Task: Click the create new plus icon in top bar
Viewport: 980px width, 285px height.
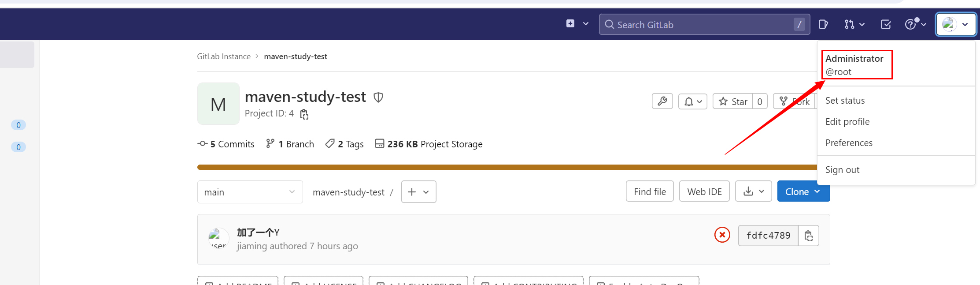Action: [570, 23]
